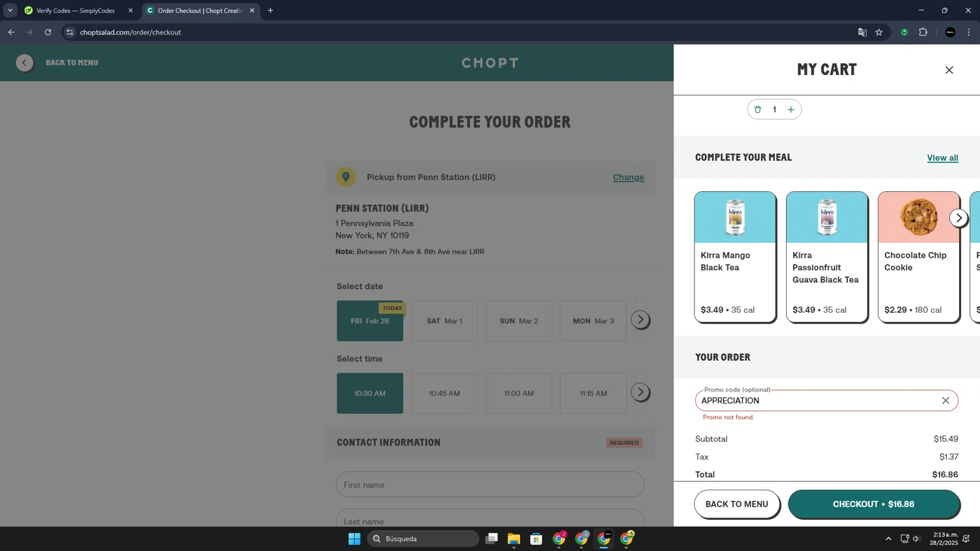
Task: Bookmark this page star
Action: [879, 32]
